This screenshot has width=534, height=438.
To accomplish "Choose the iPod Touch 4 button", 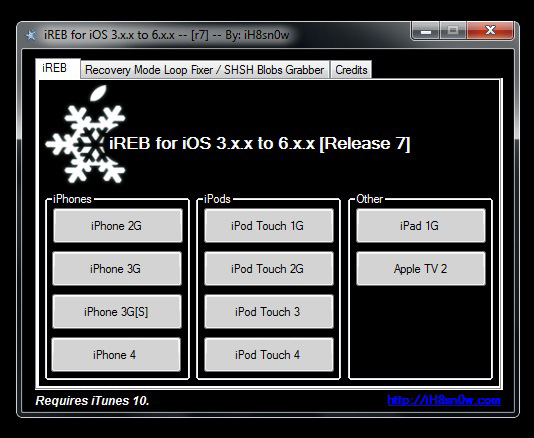I will [x=269, y=355].
